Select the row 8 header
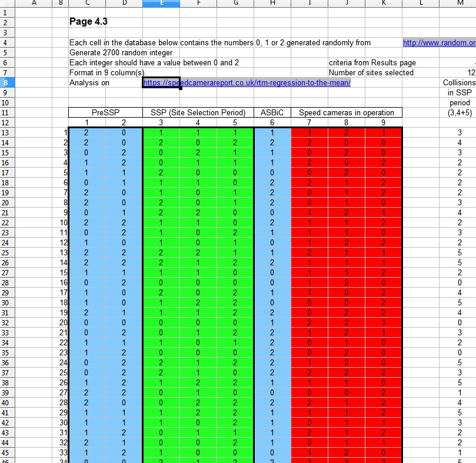 (6, 83)
